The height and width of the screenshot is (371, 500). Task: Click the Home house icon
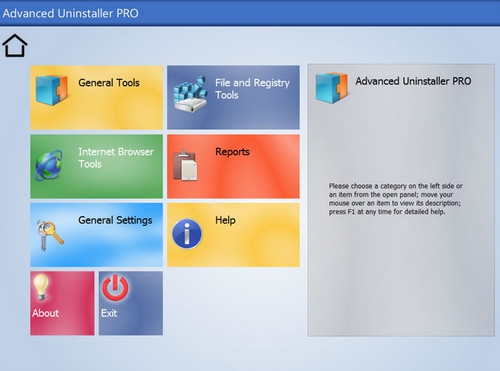coord(15,45)
